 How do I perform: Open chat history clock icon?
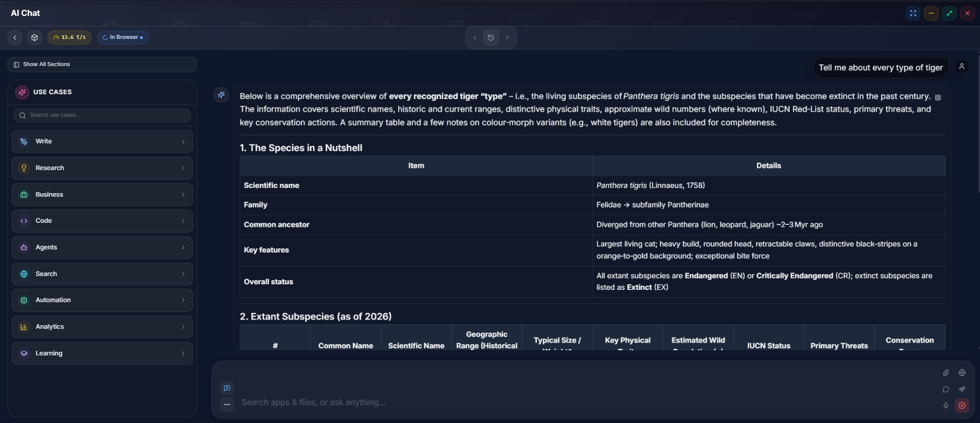tap(491, 37)
